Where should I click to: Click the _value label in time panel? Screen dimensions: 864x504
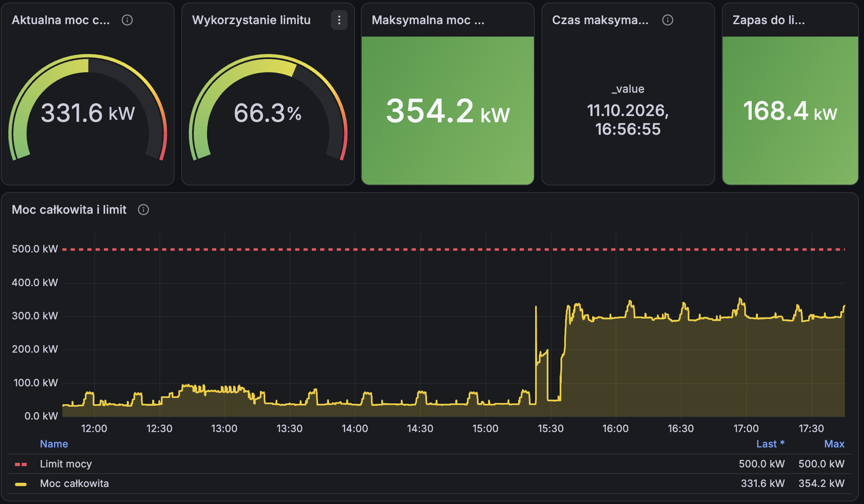point(628,89)
